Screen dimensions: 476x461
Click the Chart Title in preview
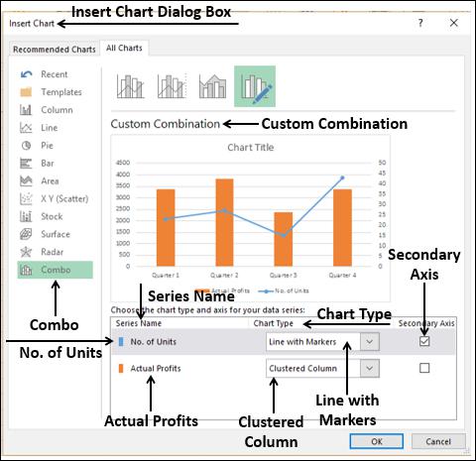pyautogui.click(x=251, y=148)
